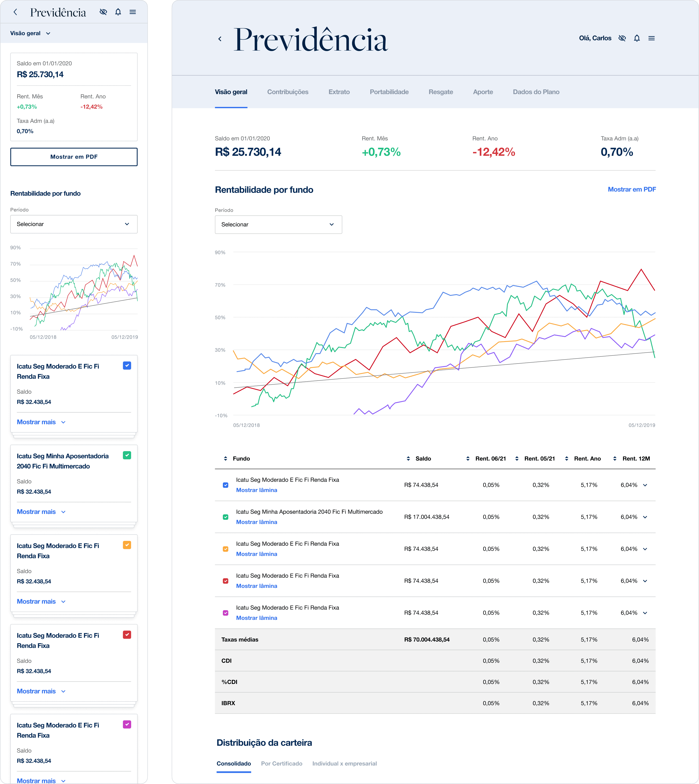Open hamburger menu in mobile panel

coord(133,12)
